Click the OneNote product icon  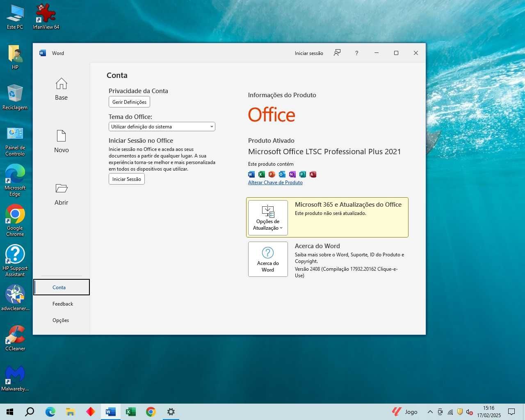292,174
